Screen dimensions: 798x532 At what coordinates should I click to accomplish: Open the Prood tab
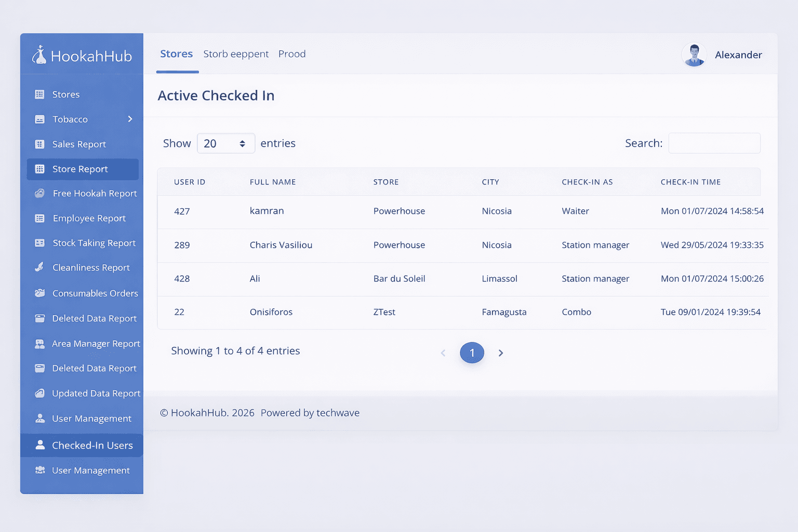tap(292, 54)
